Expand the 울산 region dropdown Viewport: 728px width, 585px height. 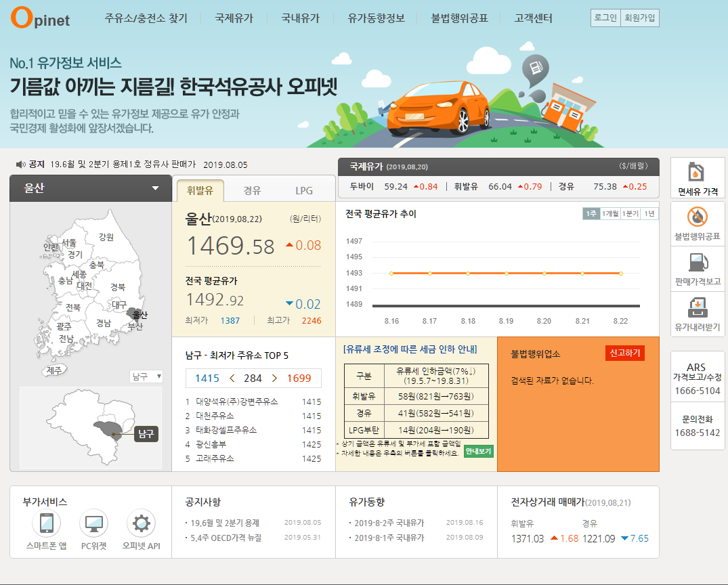[x=91, y=188]
